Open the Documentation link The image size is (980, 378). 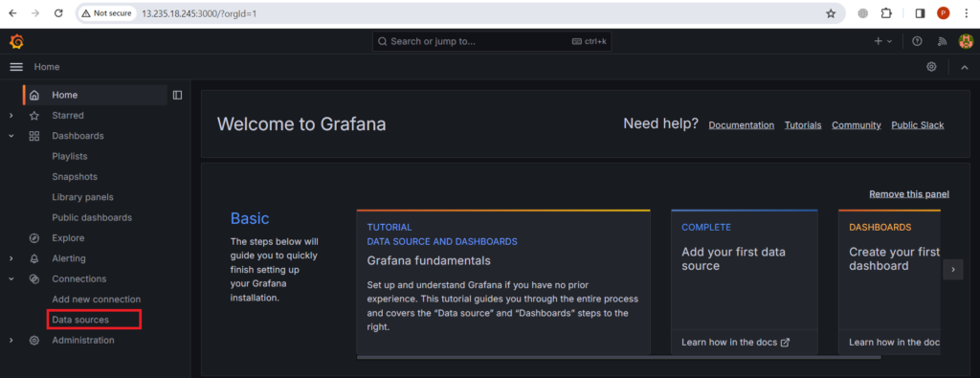tap(742, 125)
